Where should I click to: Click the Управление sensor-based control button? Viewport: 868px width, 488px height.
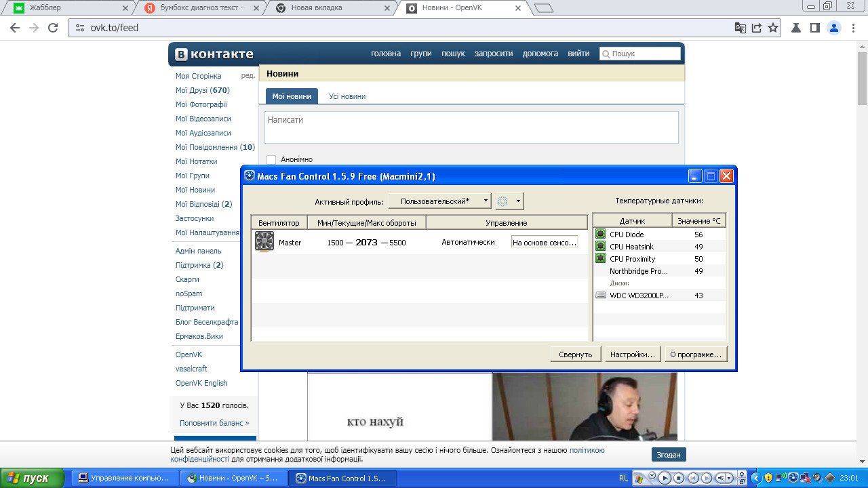coord(545,242)
